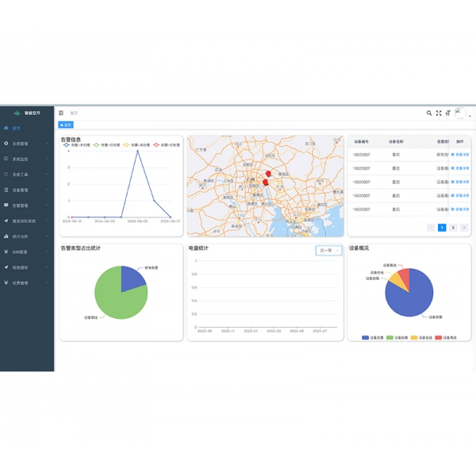
Task: Toggle fullscreen mode icon in header
Action: pos(439,113)
